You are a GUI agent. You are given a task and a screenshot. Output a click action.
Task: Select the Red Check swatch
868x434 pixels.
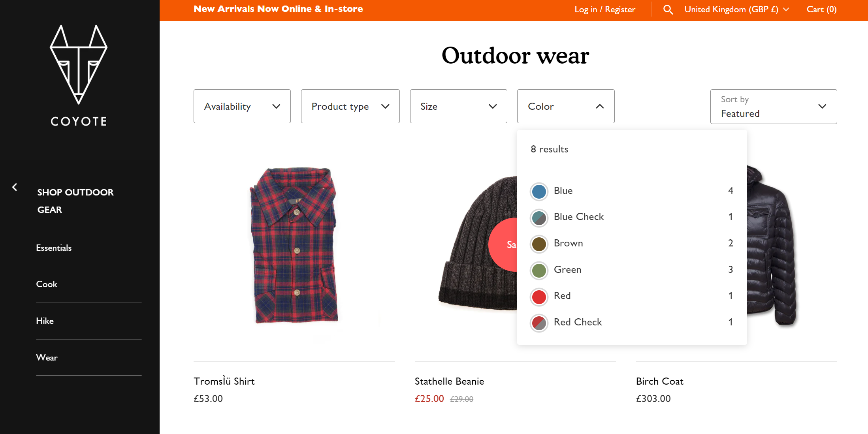(539, 323)
